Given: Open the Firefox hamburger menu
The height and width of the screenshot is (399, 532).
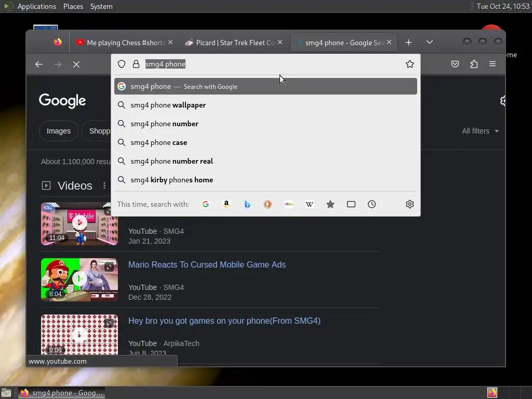Looking at the screenshot, I should (x=493, y=64).
